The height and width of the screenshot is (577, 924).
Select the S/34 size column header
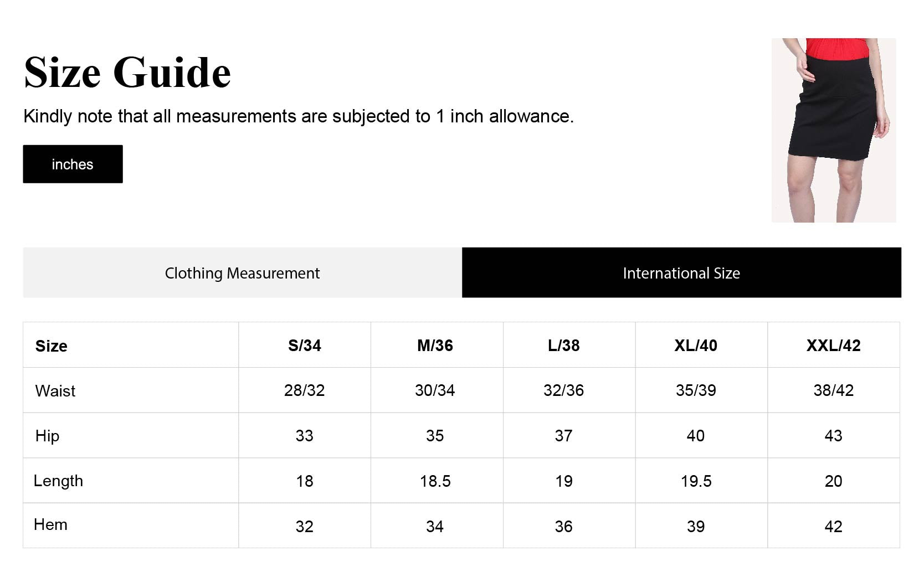[304, 345]
